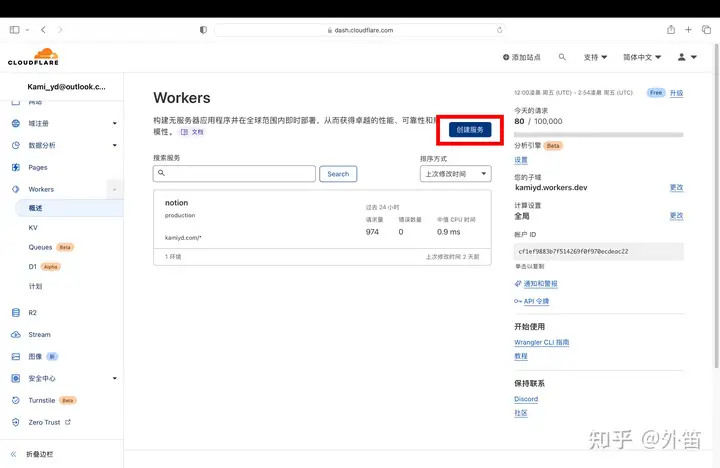Go back with browser back arrow
Screen dimensions: 720x468
tap(43, 30)
